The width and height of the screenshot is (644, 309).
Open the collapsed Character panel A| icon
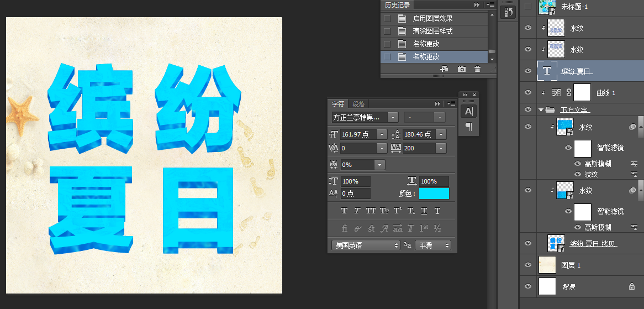point(468,111)
